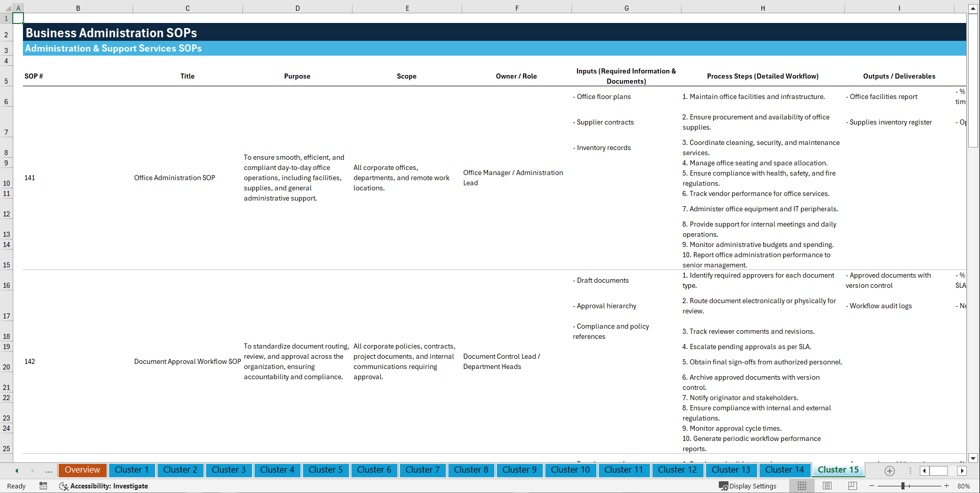
Task: Click the vertical scrollbar down arrow
Action: click(973, 458)
